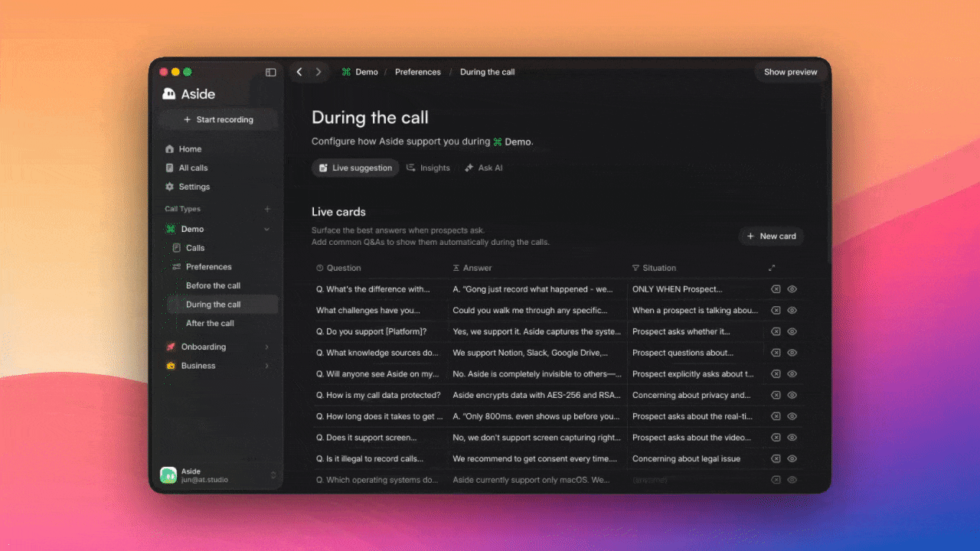Go back with the left arrow
The image size is (980, 551).
[299, 72]
